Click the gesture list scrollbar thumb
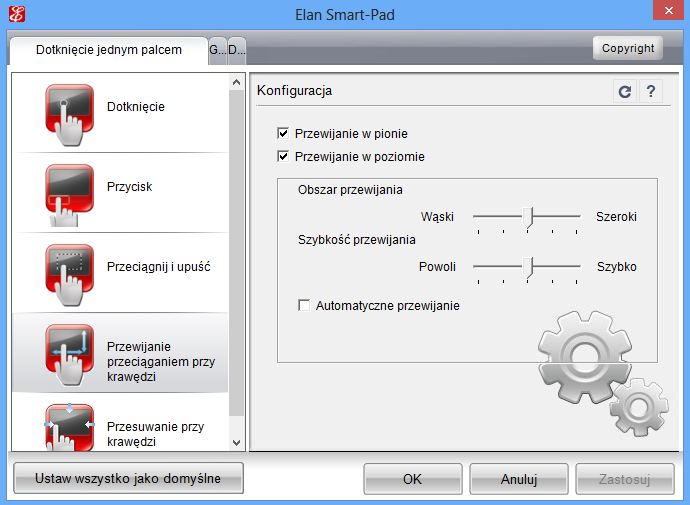Screen dimensions: 690x505 pyautogui.click(x=236, y=252)
